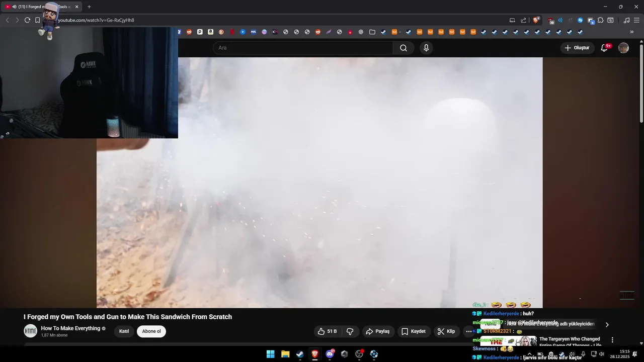This screenshot has height=362, width=644.
Task: Start voice search with microphone icon
Action: [x=426, y=48]
